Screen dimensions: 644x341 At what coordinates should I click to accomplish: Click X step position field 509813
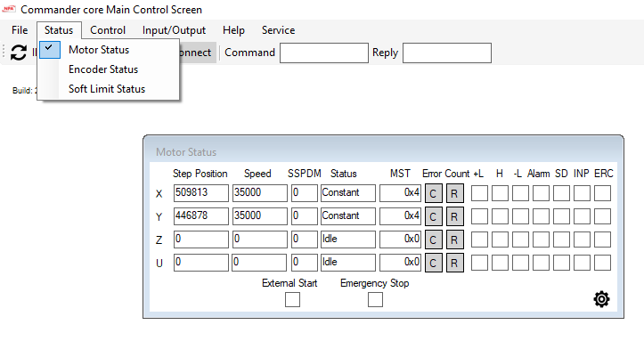(200, 193)
